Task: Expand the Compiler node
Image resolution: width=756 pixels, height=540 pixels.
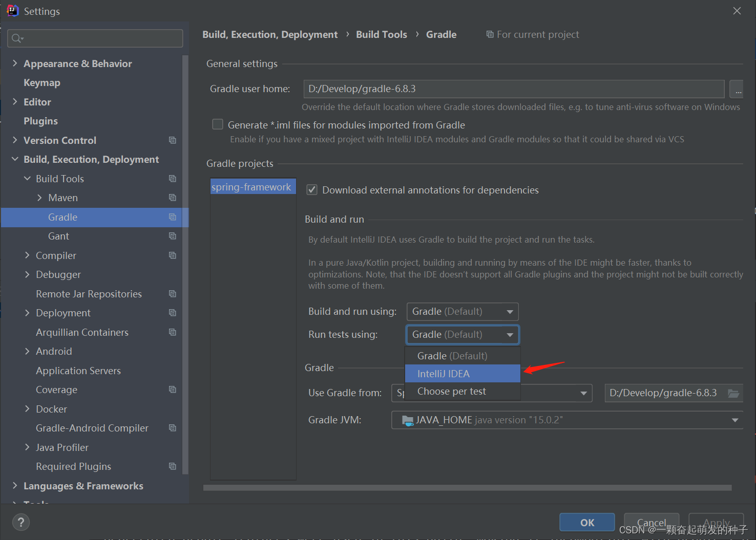Action: tap(27, 255)
